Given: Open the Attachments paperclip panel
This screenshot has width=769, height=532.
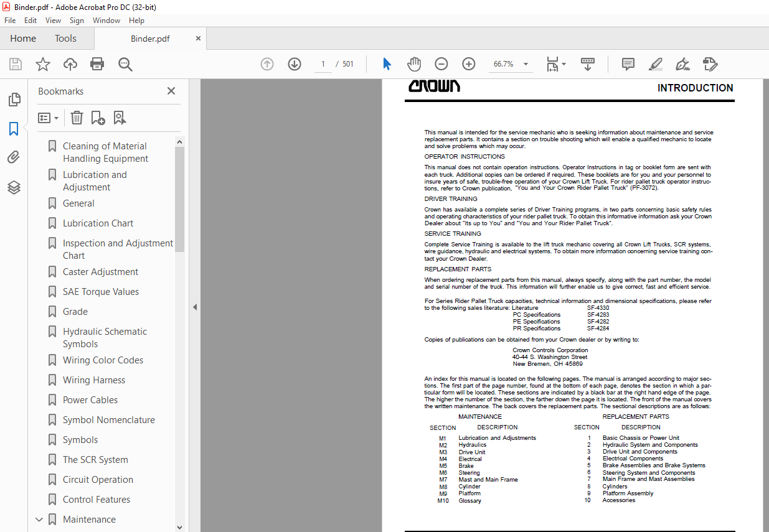Looking at the screenshot, I should (14, 158).
